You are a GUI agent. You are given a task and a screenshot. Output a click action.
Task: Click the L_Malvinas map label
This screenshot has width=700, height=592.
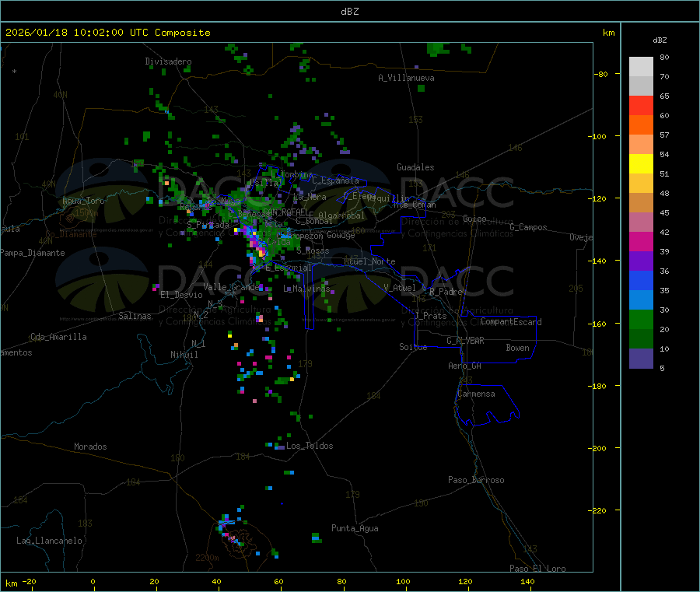tap(306, 289)
